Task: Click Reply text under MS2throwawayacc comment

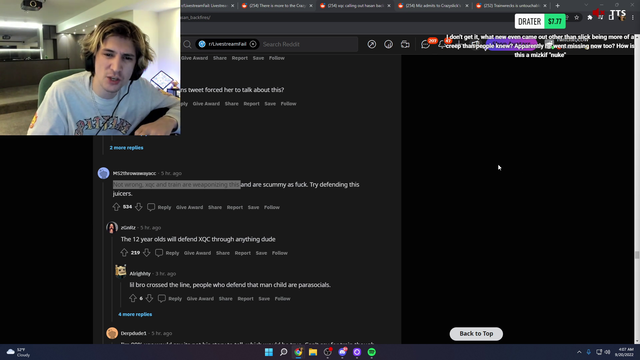Action: (x=164, y=207)
